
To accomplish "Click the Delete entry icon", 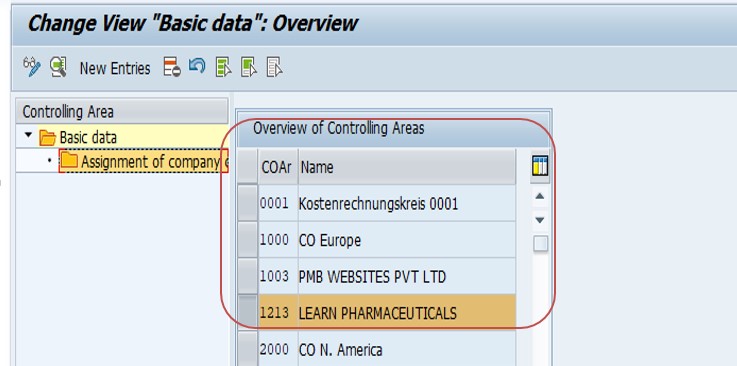I will click(x=172, y=67).
